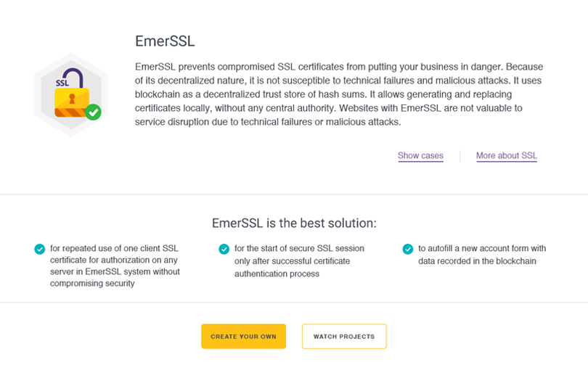This screenshot has width=588, height=370.
Task: Open the Show cases link
Action: click(x=420, y=155)
